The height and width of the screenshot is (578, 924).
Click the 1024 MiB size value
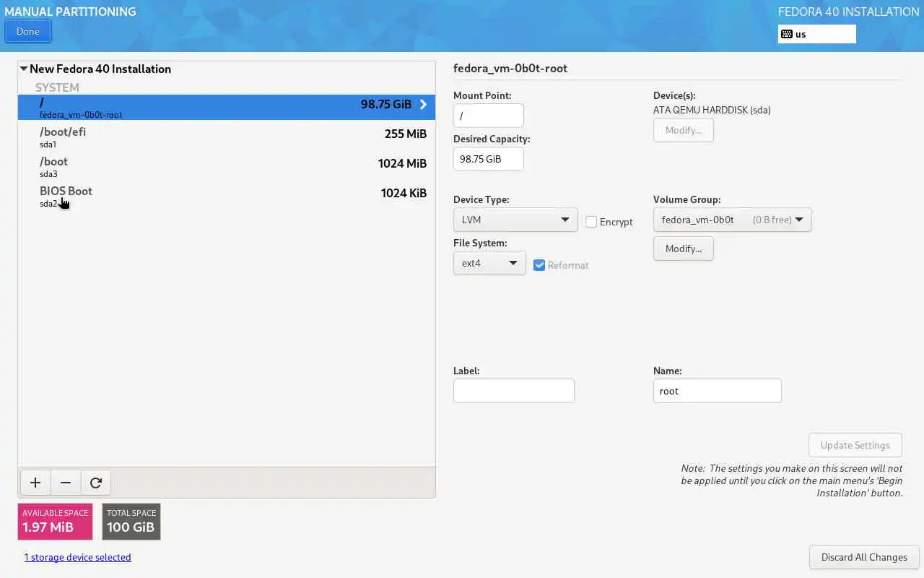tap(402, 163)
